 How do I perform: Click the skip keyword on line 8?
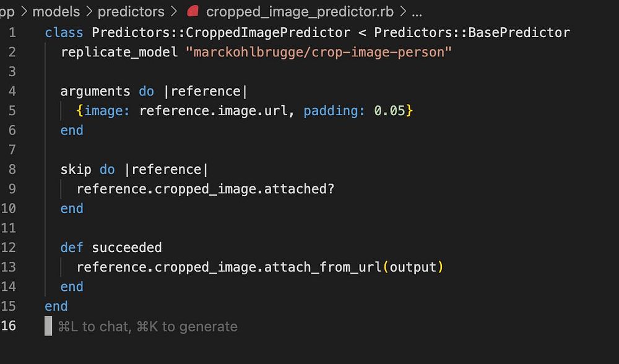76,169
